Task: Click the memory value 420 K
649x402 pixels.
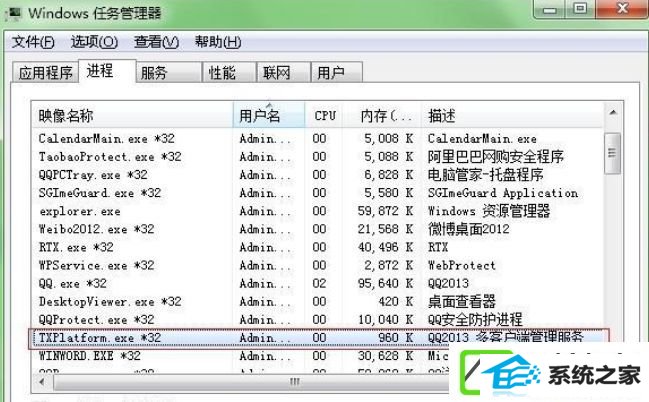Action: 396,301
